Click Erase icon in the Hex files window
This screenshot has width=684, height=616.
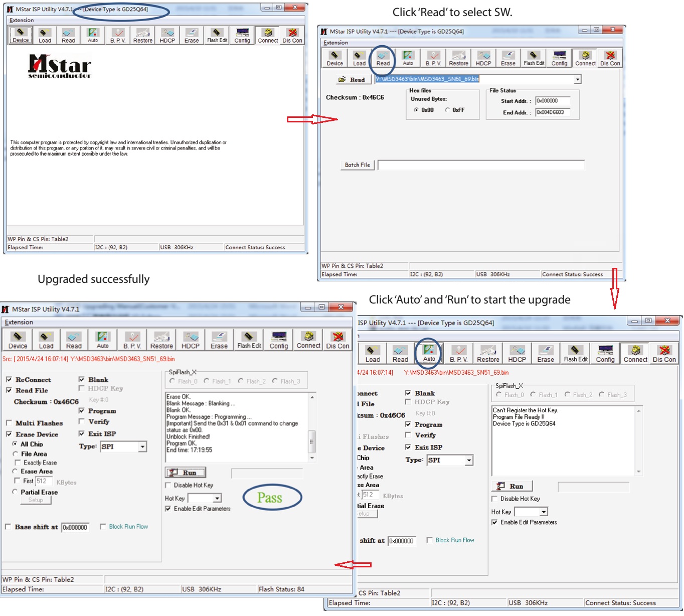(508, 58)
